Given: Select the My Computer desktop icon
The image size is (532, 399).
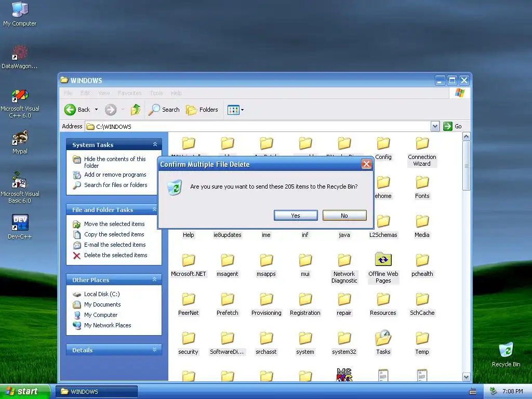Looking at the screenshot, I should tap(20, 14).
